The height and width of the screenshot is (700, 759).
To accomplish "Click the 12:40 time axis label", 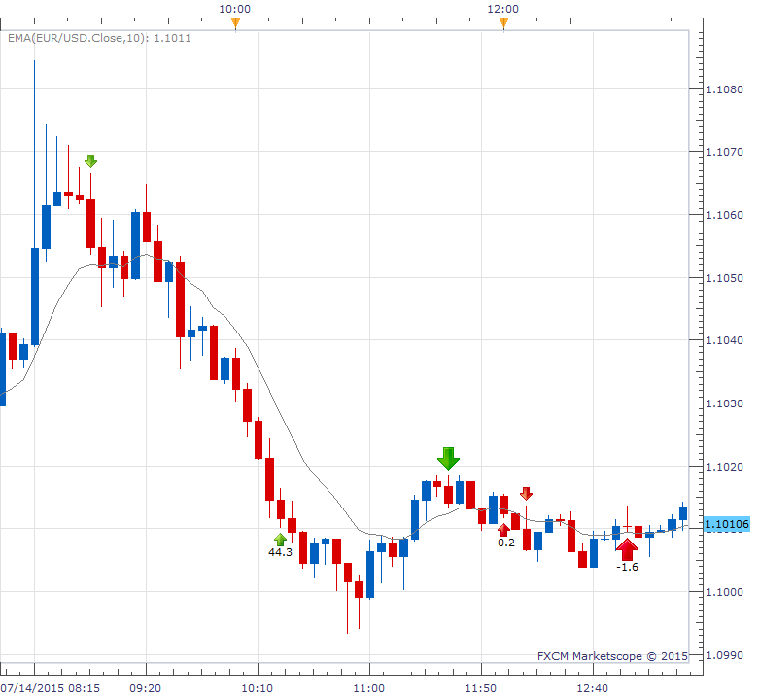I will click(593, 688).
